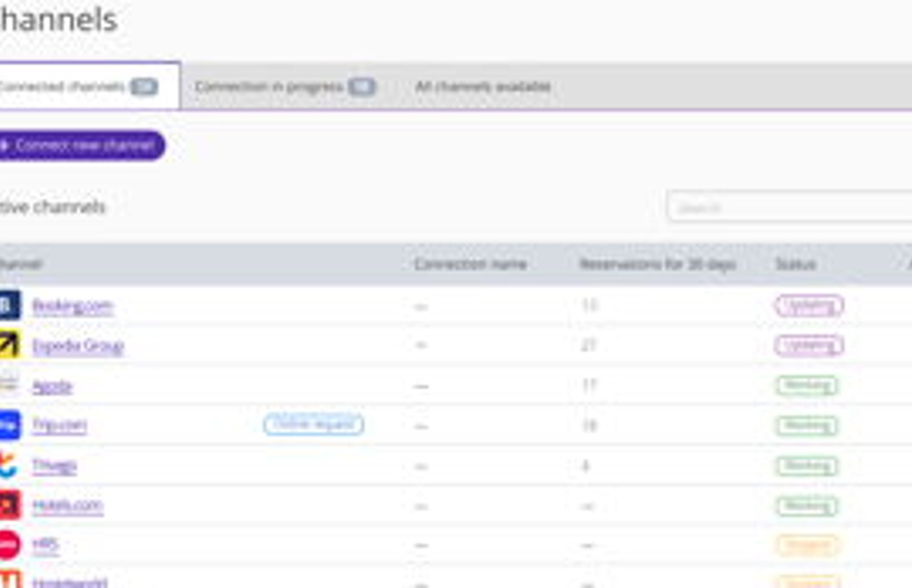
Task: Click the Hotels.com logo icon
Action: pyautogui.click(x=9, y=505)
